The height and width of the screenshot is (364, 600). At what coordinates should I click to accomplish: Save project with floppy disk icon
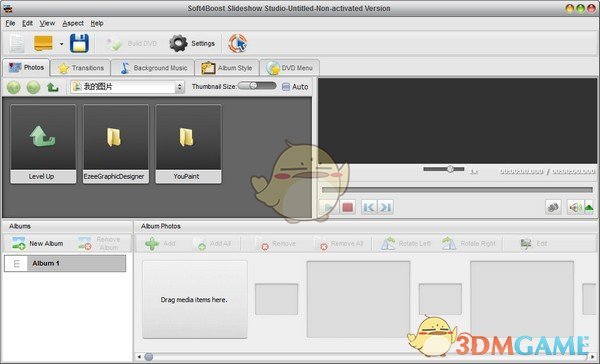(80, 43)
